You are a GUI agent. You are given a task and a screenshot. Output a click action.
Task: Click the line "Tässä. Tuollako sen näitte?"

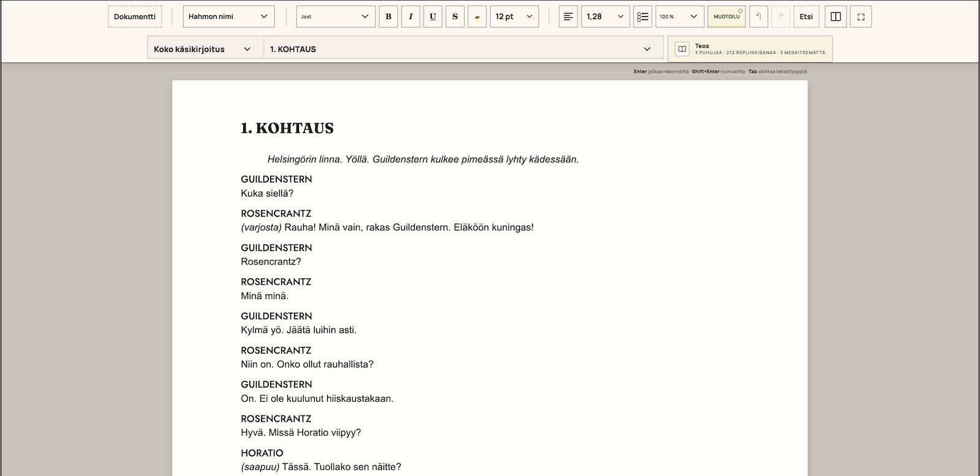pyautogui.click(x=342, y=467)
